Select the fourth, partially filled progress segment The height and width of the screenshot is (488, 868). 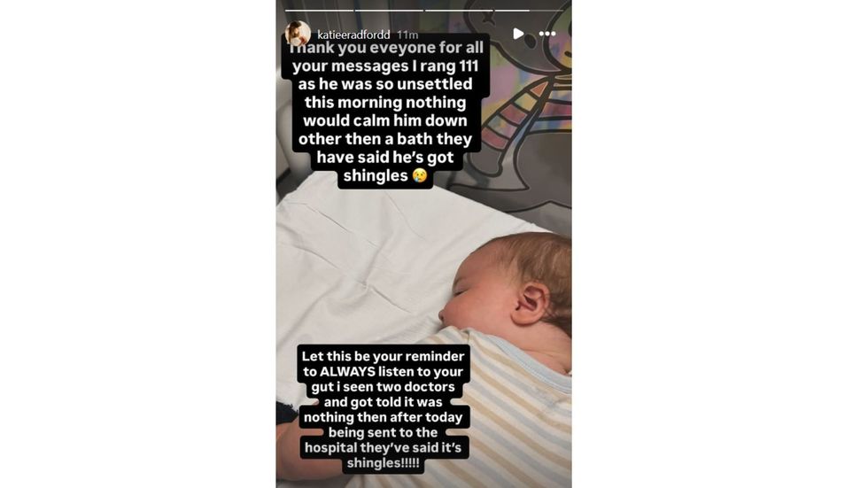(x=529, y=10)
